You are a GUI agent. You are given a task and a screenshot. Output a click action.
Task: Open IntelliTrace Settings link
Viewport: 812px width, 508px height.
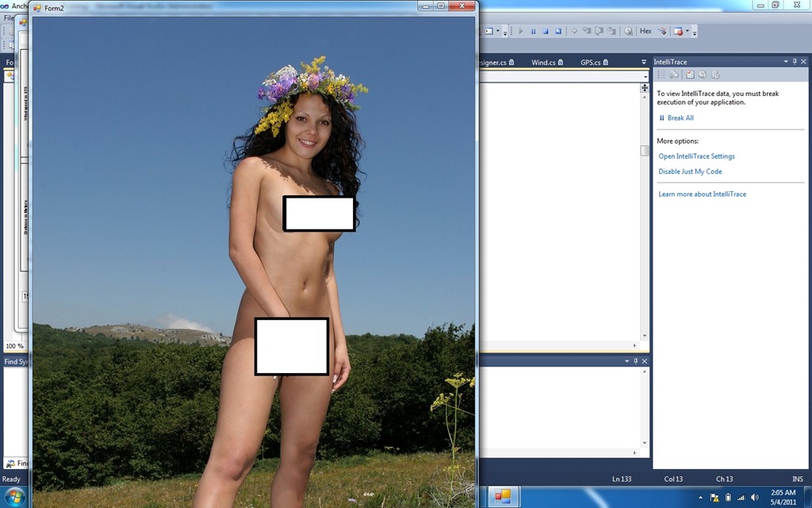coord(696,156)
